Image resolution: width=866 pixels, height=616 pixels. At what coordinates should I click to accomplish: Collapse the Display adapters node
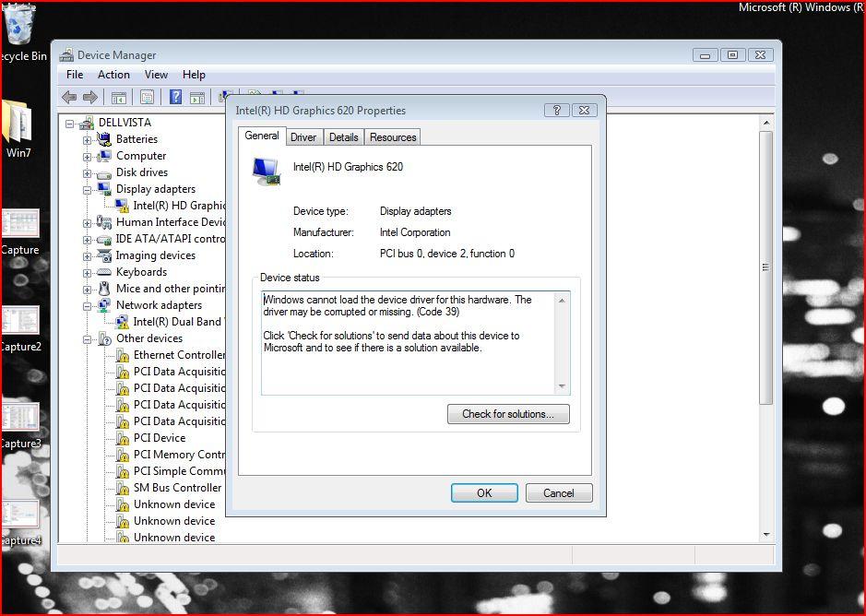[x=88, y=190]
